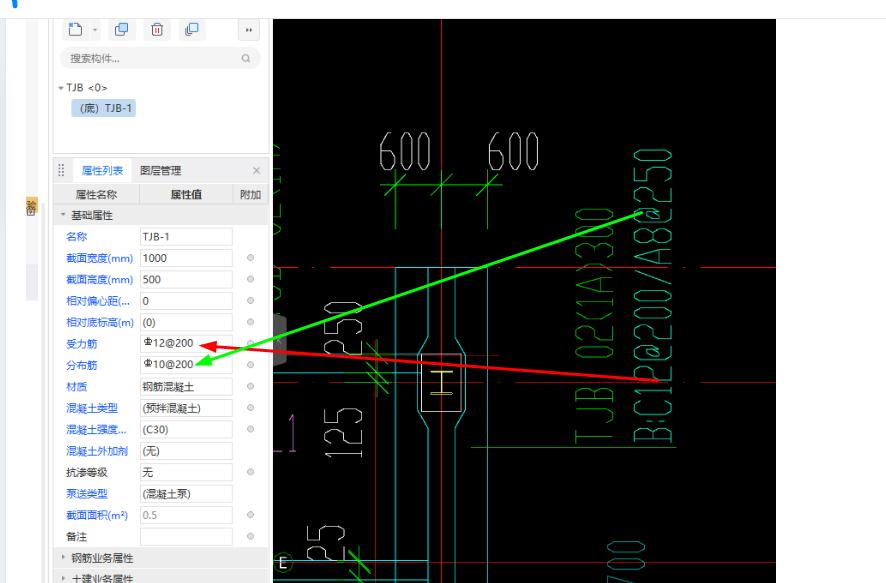Open the 混凝土外加剂 value (无)

186,451
